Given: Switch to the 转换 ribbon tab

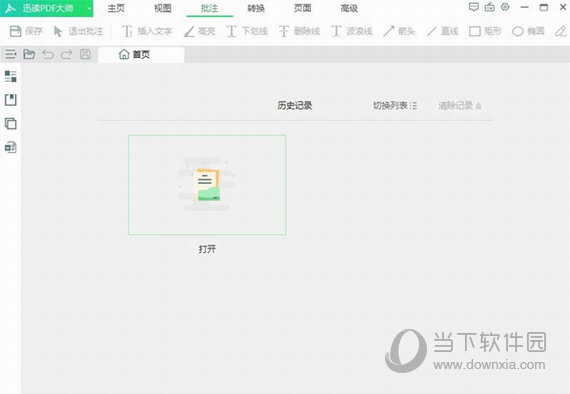Looking at the screenshot, I should 256,8.
